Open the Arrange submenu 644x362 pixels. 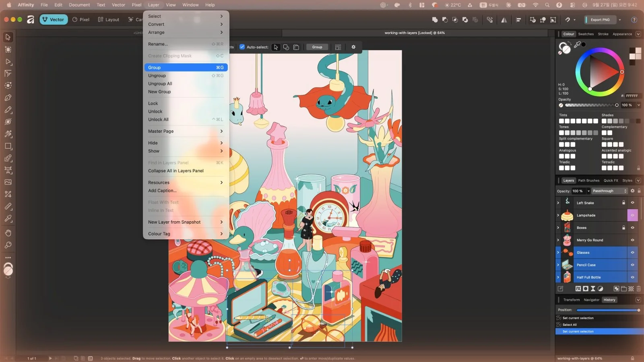pos(186,32)
